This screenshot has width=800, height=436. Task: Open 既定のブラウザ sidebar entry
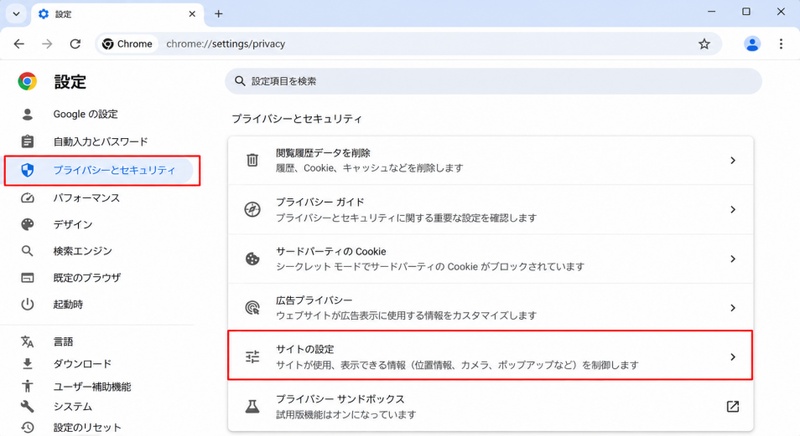87,278
